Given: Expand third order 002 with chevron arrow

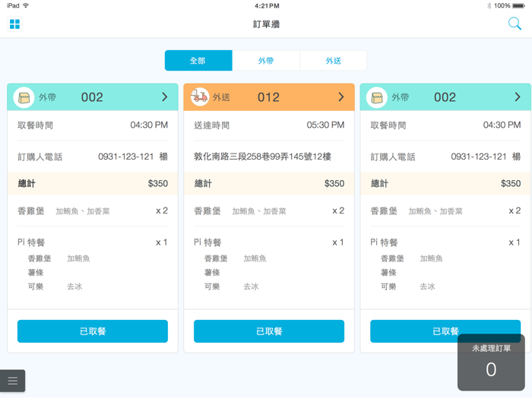Looking at the screenshot, I should click(x=517, y=97).
